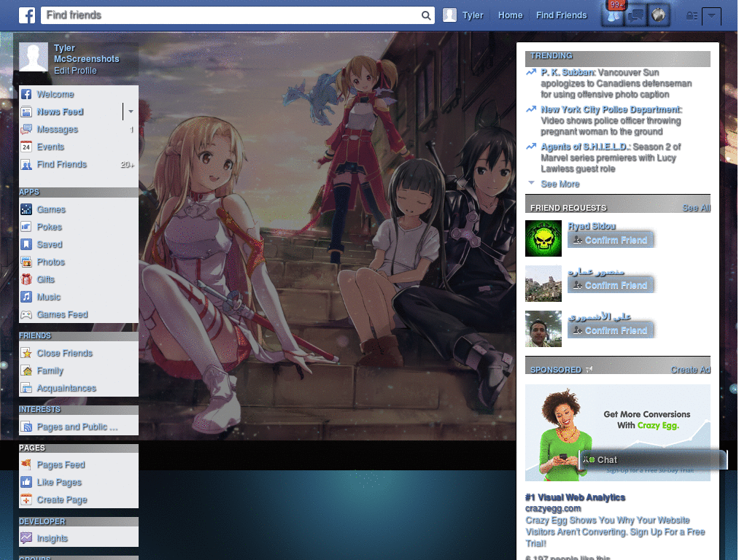Confirm friend request from منصور عماره
The image size is (747, 560).
[611, 285]
